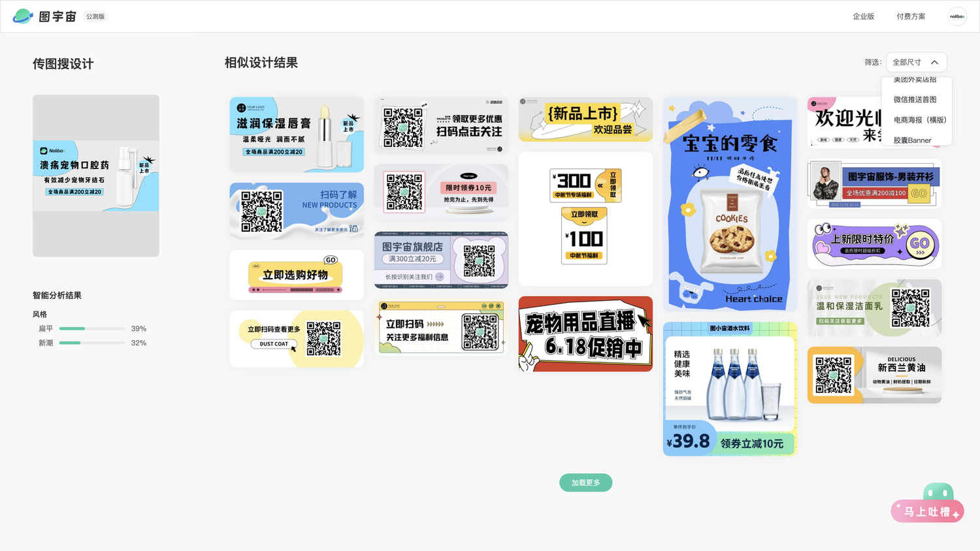Image resolution: width=980 pixels, height=551 pixels.
Task: Click the 公测版 badge
Action: [95, 16]
